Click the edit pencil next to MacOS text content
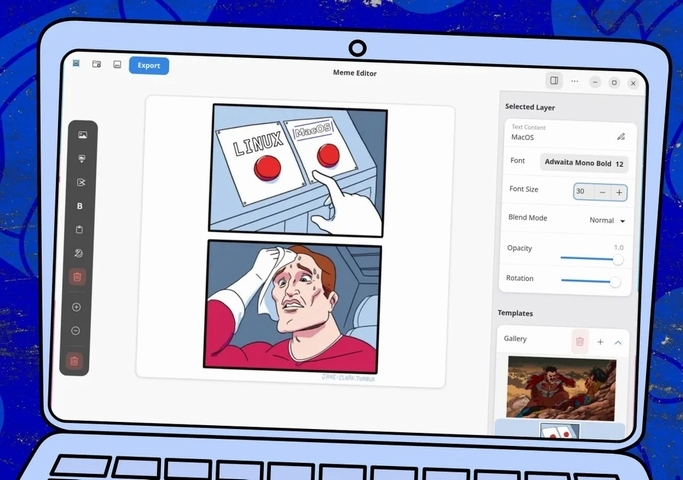Screen dimensions: 683x480 [621, 137]
